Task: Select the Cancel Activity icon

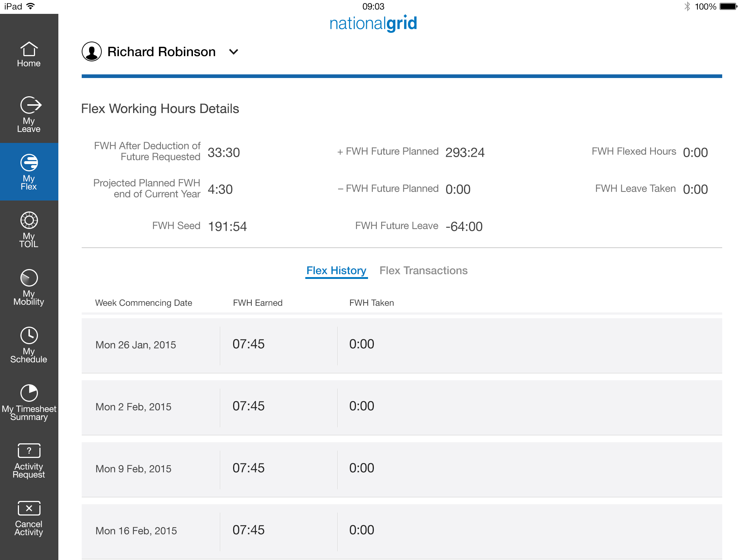Action: point(29,518)
